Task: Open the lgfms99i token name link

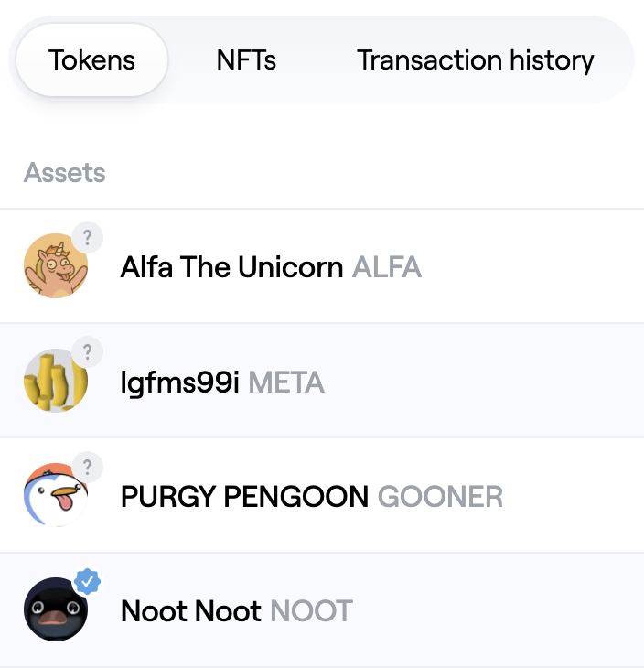Action: [x=179, y=382]
